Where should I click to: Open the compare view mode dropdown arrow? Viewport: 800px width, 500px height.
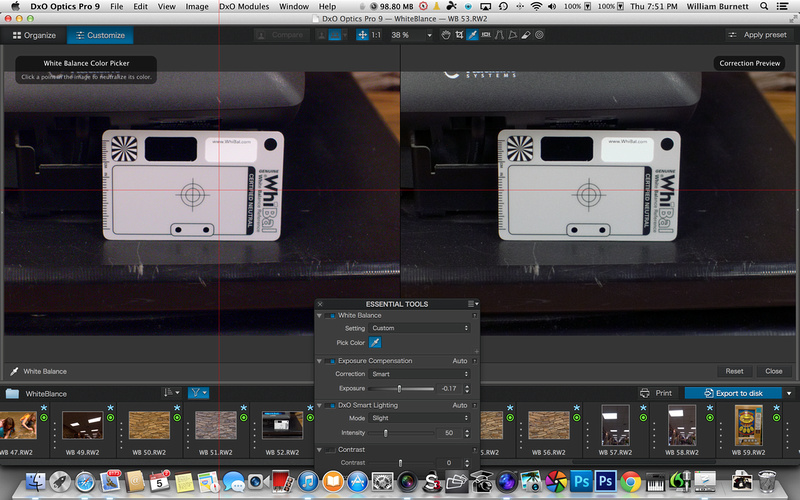pyautogui.click(x=345, y=35)
